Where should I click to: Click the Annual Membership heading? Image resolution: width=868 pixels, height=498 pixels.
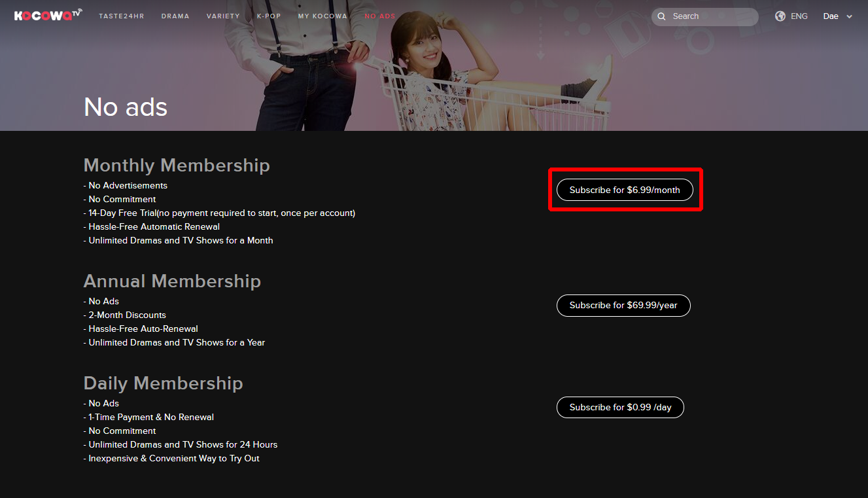click(x=172, y=281)
